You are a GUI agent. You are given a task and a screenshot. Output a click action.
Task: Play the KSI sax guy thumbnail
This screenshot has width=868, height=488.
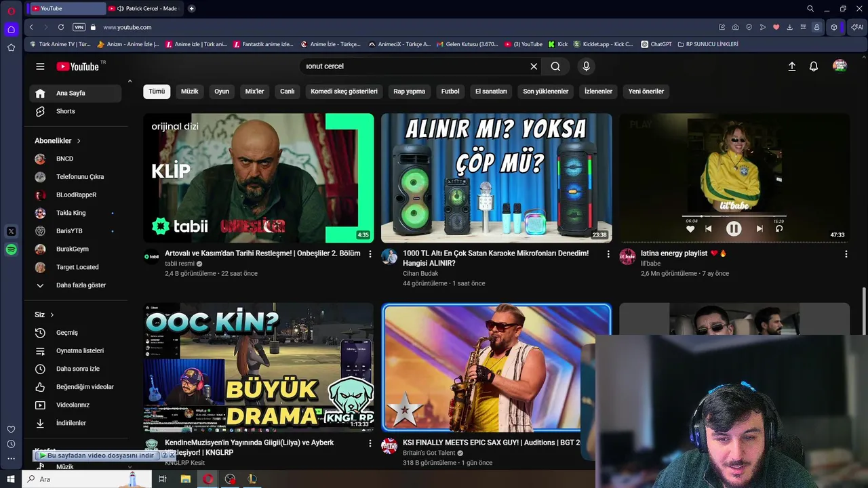pyautogui.click(x=496, y=367)
